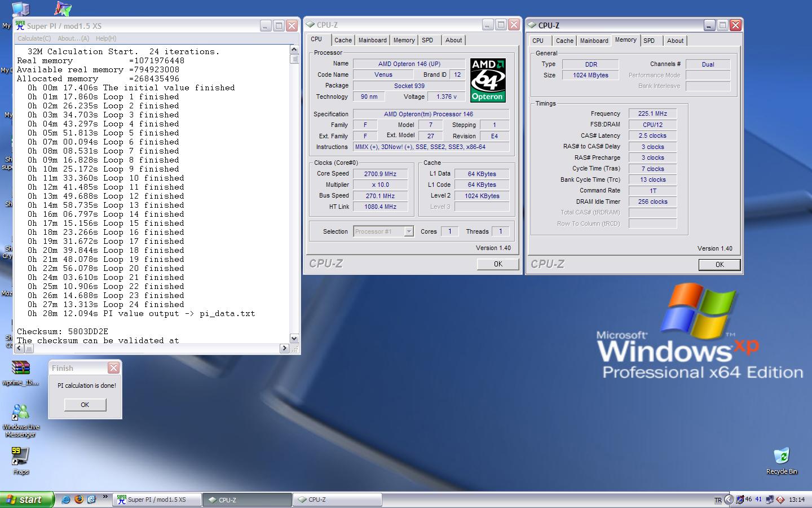Select About tab in the Memory CPU-Z window
This screenshot has height=508, width=812.
675,41
